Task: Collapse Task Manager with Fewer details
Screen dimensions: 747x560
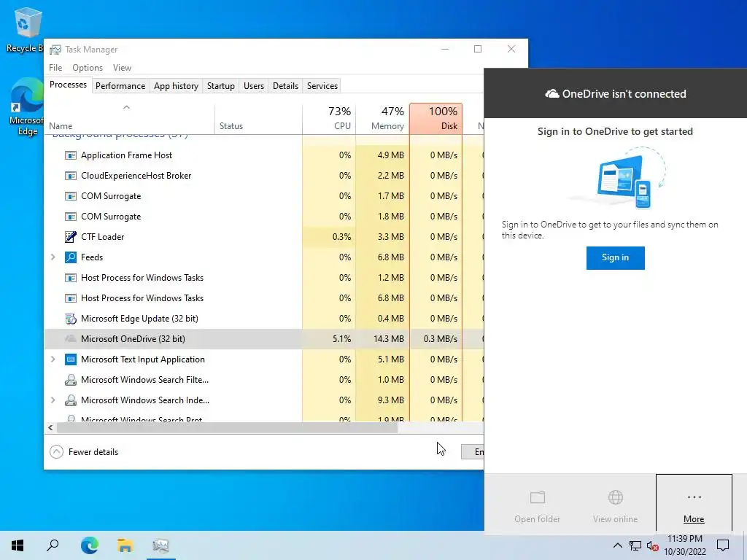Action: click(x=84, y=452)
